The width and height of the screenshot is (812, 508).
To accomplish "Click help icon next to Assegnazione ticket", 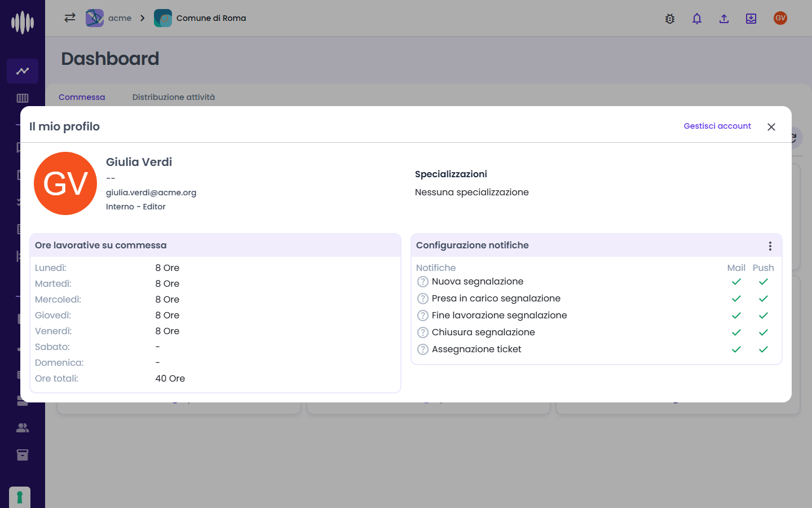I will pos(423,349).
